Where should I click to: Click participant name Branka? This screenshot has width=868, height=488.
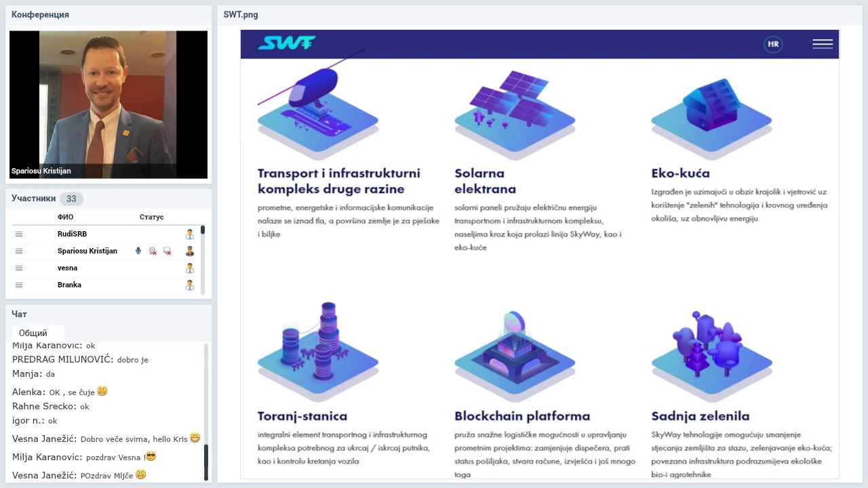(x=69, y=285)
